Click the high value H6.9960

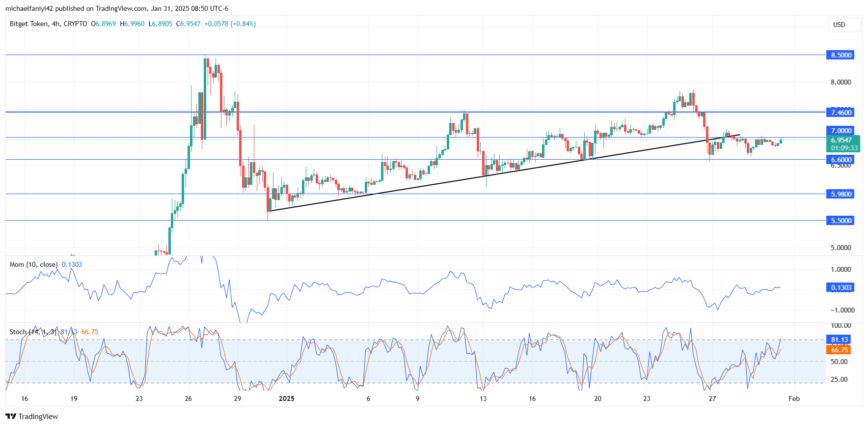coord(132,24)
